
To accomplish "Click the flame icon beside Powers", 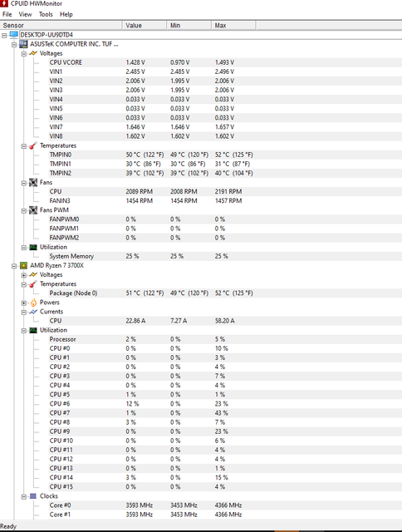I will (x=33, y=303).
